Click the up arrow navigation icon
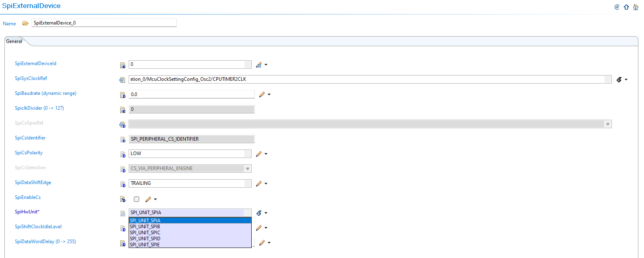644x258 pixels. tap(626, 7)
